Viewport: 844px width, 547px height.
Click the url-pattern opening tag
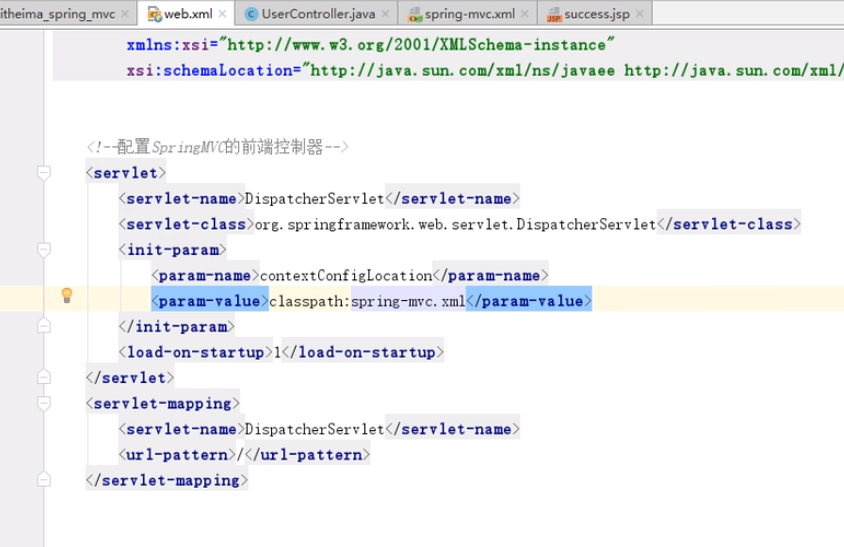pos(177,455)
